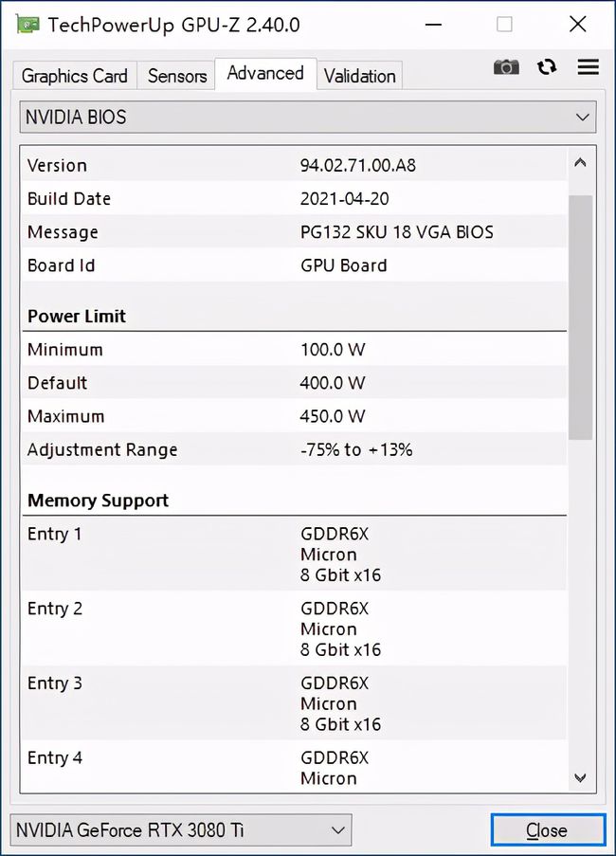Click the Close button

pos(548,829)
